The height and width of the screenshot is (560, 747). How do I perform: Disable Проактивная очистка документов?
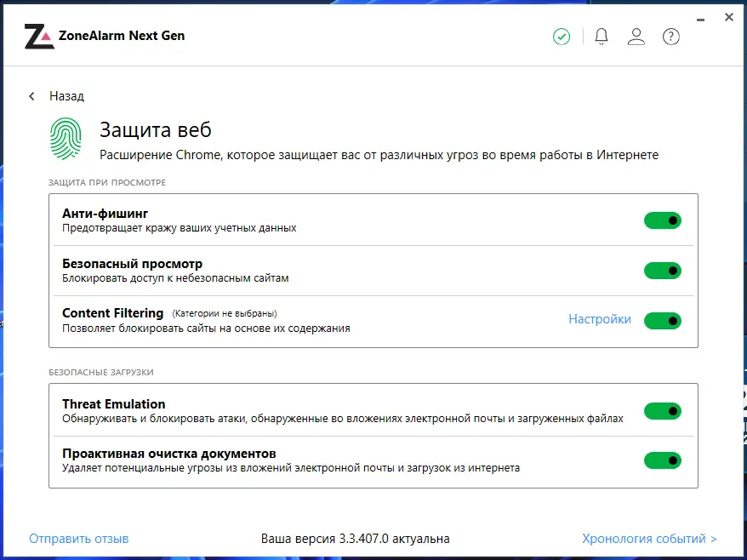[x=663, y=460]
